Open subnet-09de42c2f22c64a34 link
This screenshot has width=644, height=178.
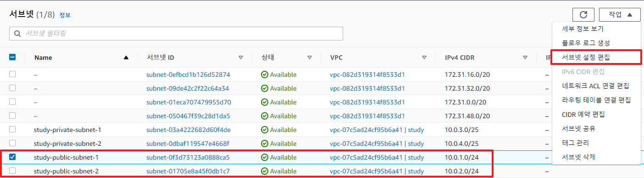pos(188,88)
